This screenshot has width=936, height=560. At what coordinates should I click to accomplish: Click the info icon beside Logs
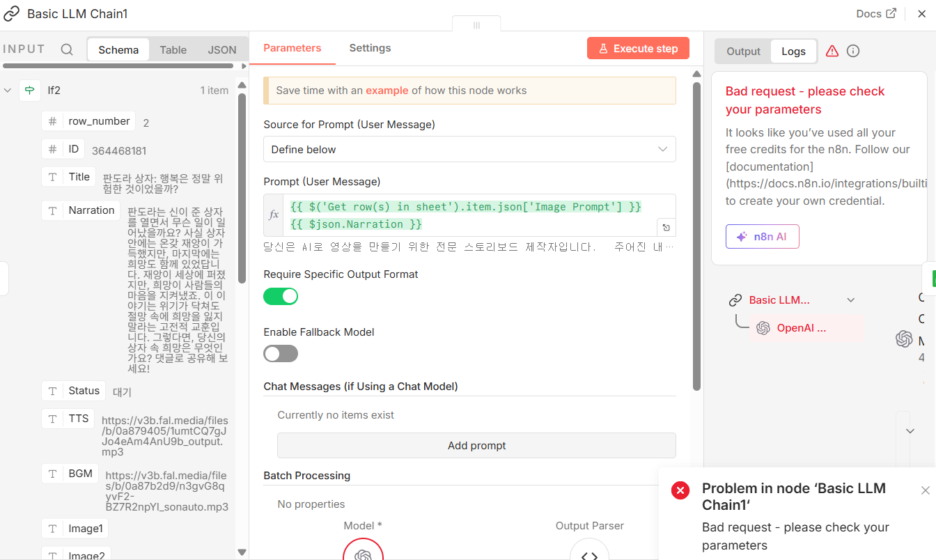[x=853, y=51]
